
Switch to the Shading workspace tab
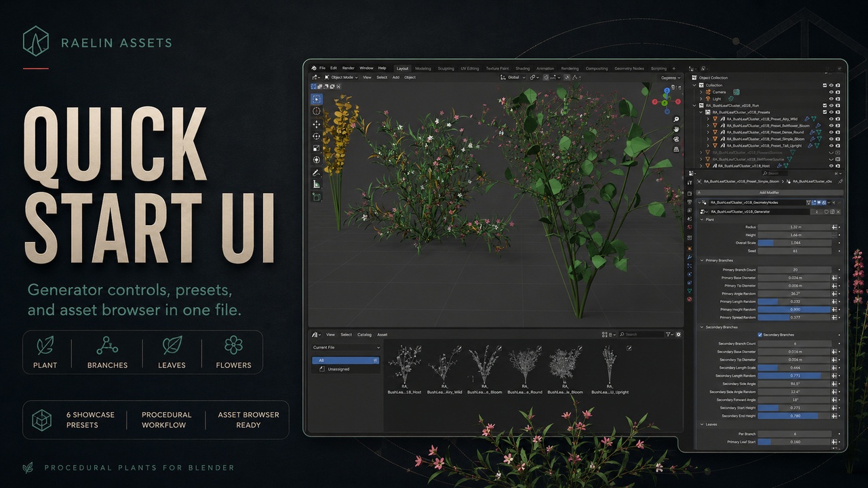522,68
